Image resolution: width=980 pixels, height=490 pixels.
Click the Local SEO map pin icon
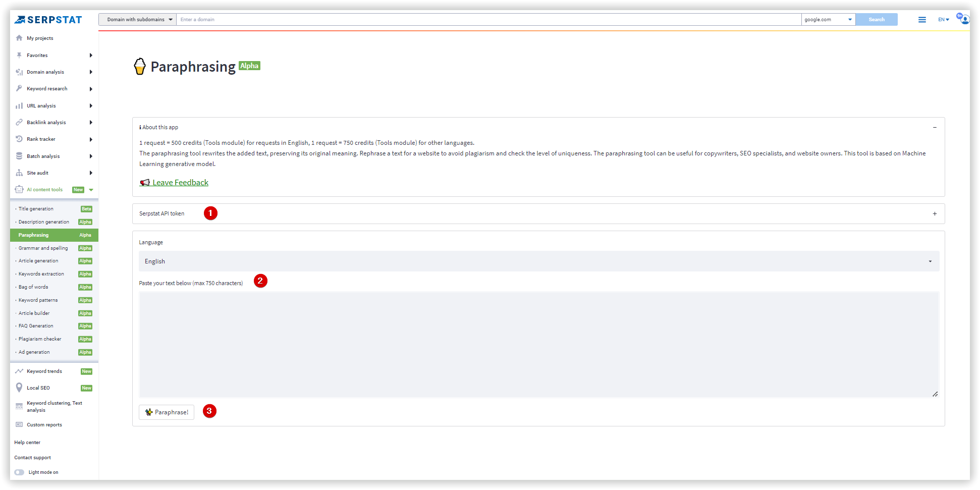point(19,388)
